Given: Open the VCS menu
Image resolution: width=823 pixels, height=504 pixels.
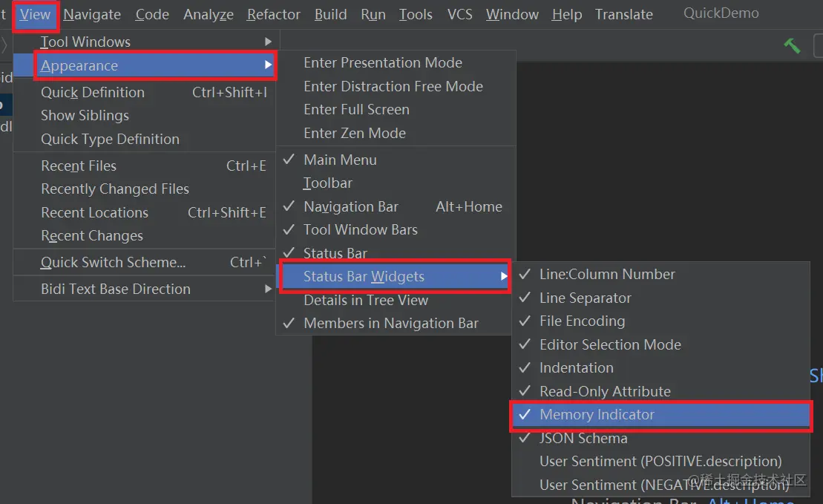Looking at the screenshot, I should click(460, 14).
